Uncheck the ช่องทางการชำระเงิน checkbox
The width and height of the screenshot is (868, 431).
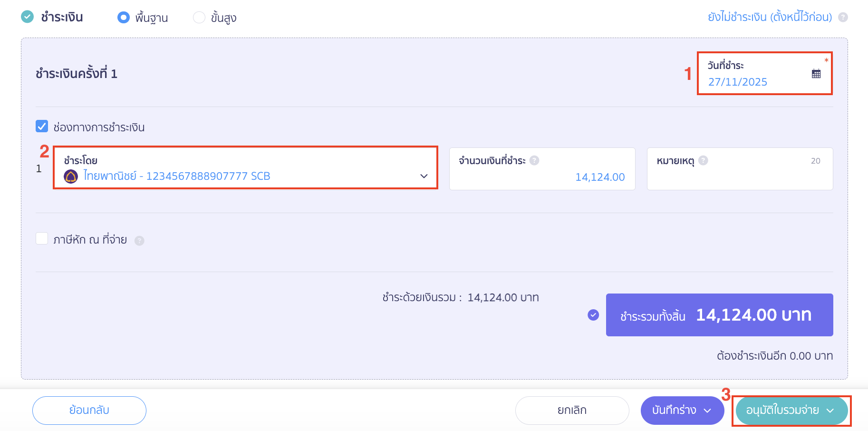pyautogui.click(x=42, y=126)
